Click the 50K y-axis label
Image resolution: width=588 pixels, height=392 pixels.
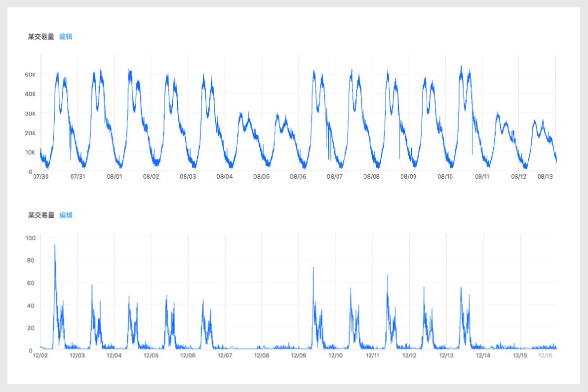[x=30, y=75]
